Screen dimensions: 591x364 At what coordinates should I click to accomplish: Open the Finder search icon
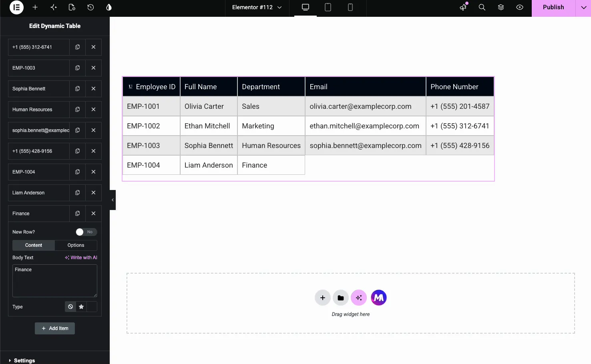482,7
